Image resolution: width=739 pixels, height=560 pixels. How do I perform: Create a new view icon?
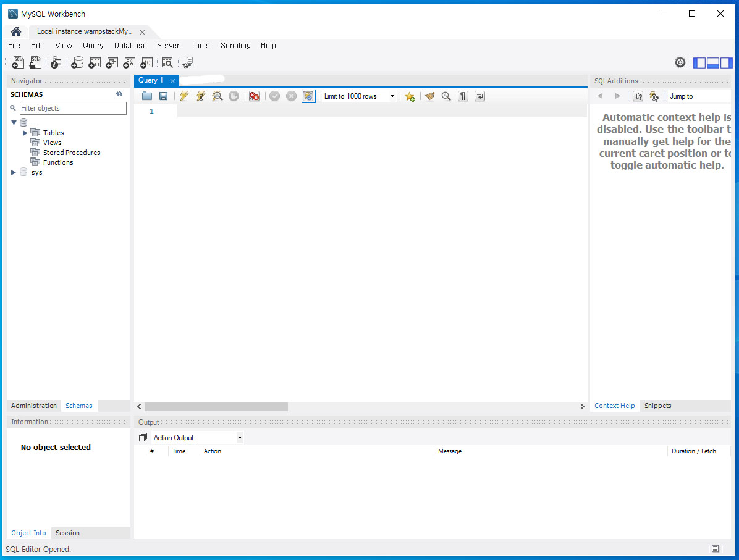(x=112, y=62)
